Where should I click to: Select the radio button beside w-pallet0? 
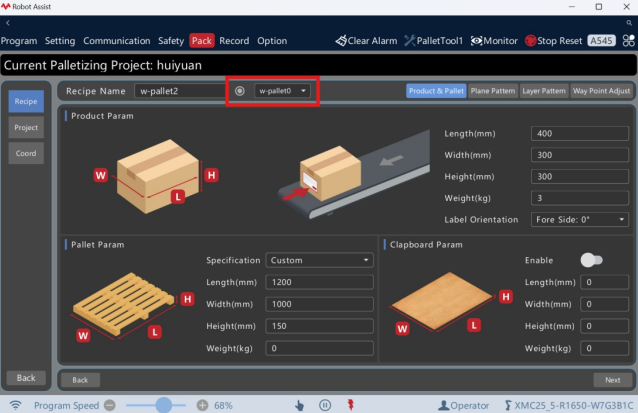[240, 91]
